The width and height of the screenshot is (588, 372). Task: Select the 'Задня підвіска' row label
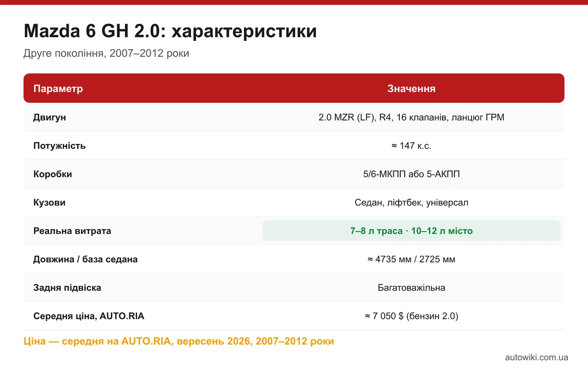point(67,288)
